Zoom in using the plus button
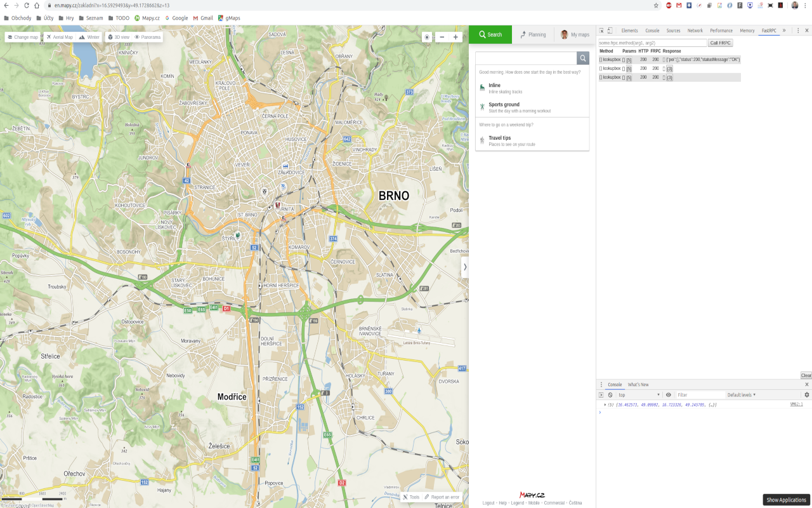 tap(455, 37)
